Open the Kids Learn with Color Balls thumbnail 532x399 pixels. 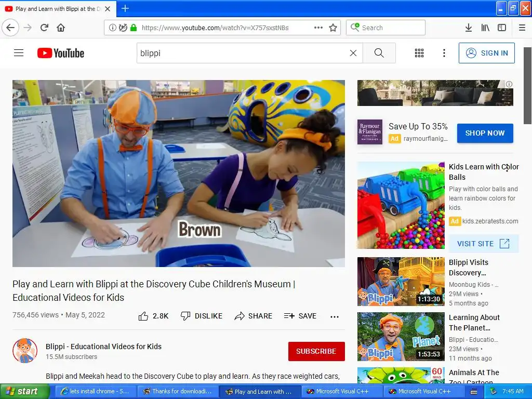[x=401, y=205]
